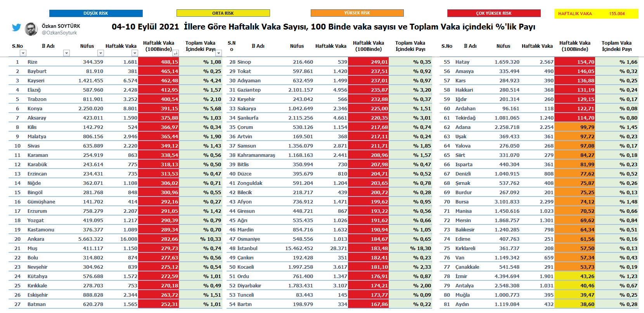Select Aydın's yellow cell 38,60
644x313 pixels.
[x=575, y=304]
